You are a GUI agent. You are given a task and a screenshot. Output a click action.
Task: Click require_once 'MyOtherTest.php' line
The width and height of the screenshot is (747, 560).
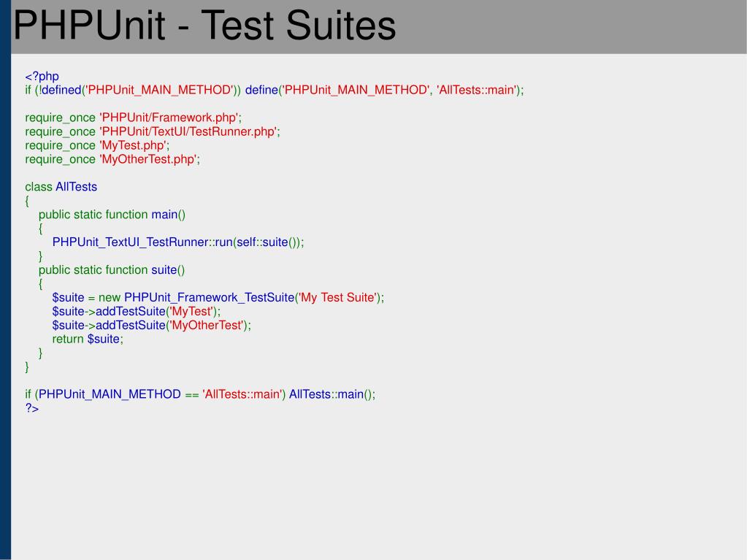[112, 159]
